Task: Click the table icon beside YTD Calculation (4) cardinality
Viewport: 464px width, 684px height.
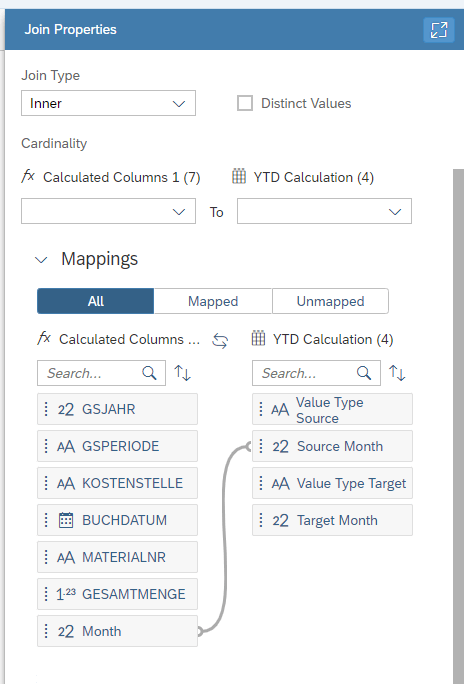Action: tap(239, 177)
